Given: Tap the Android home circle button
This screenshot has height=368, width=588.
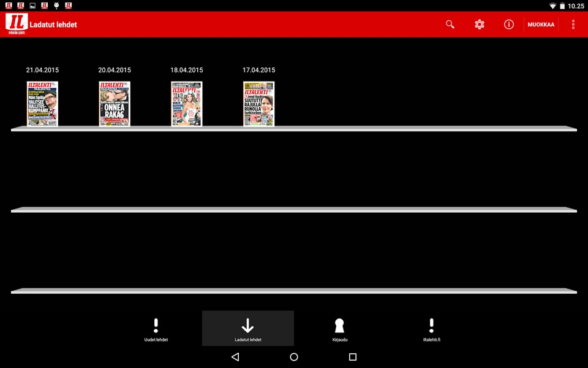Looking at the screenshot, I should [294, 357].
